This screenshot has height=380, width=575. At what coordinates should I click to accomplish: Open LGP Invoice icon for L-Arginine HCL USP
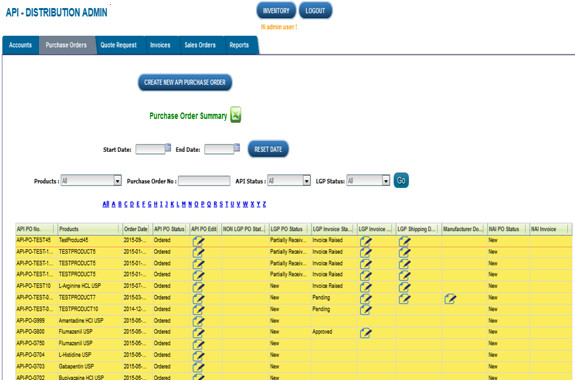(x=366, y=286)
